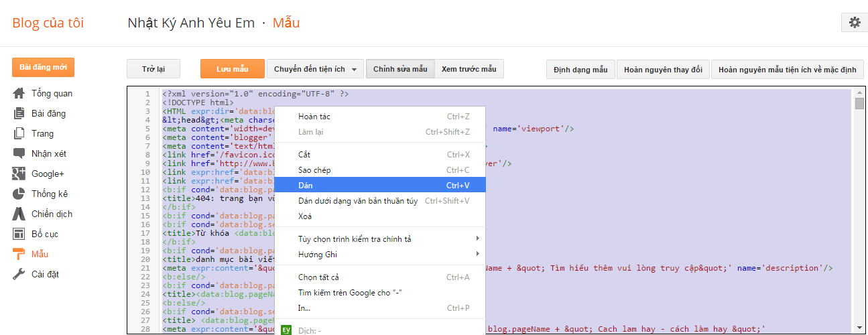The width and height of the screenshot is (868, 335).
Task: Open the Blog của tôi link
Action: [x=48, y=23]
